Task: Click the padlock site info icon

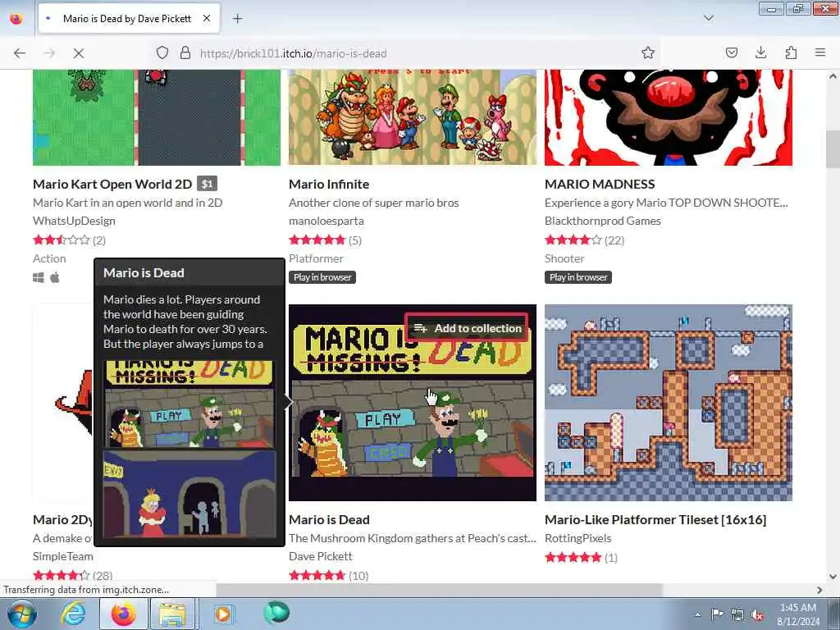Action: (x=185, y=52)
